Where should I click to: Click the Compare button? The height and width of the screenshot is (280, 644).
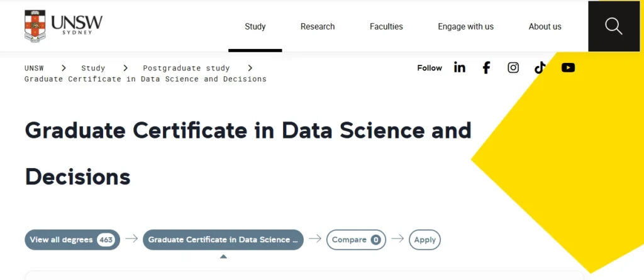coord(356,240)
